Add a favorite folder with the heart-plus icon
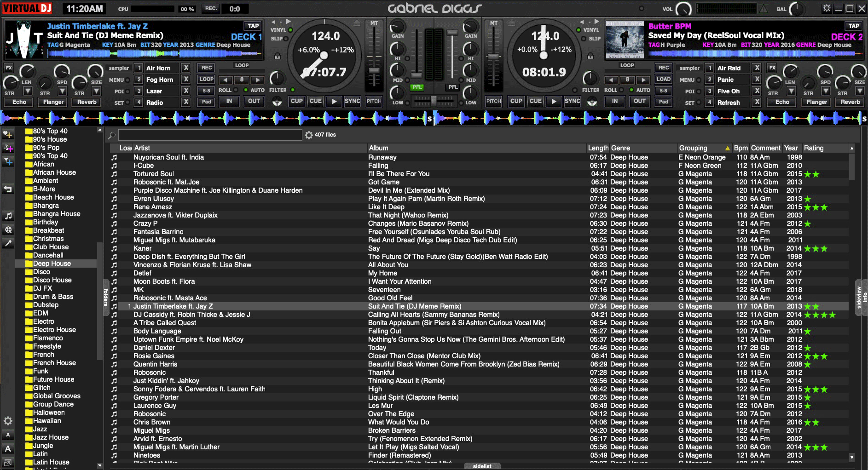This screenshot has width=868, height=470. [x=8, y=135]
